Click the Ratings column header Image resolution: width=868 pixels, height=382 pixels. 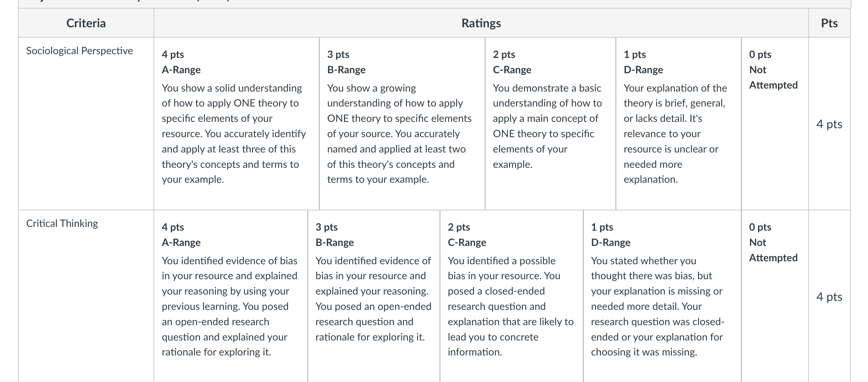[481, 23]
